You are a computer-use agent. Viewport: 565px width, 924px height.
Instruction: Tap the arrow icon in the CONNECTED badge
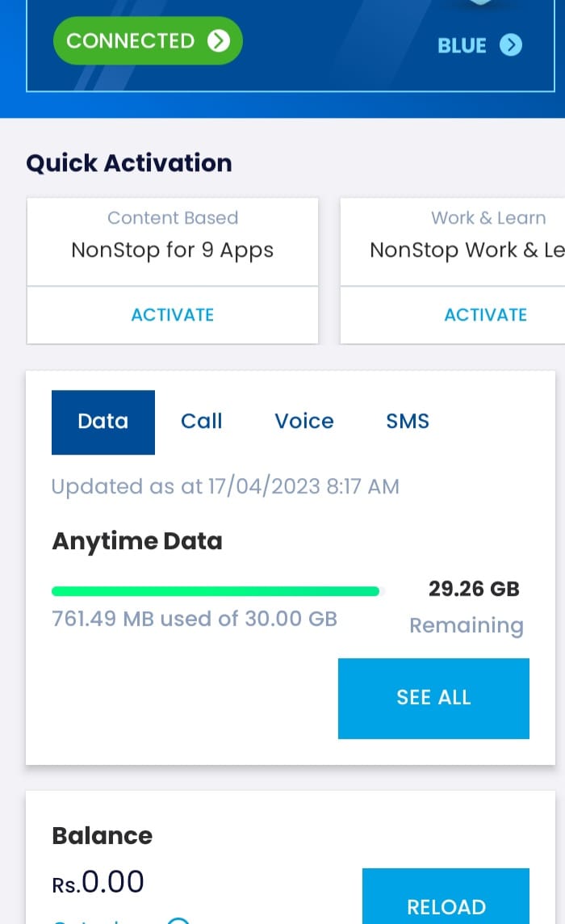point(219,40)
